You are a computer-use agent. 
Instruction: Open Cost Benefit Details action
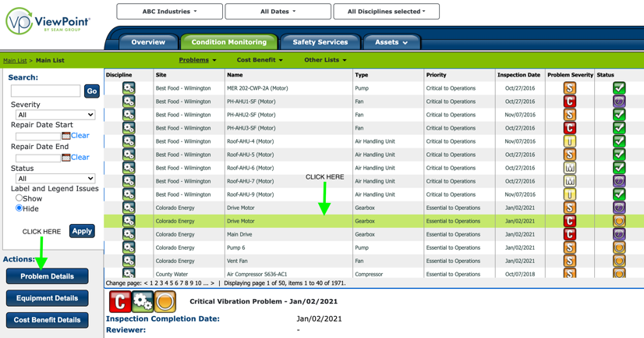[48, 320]
